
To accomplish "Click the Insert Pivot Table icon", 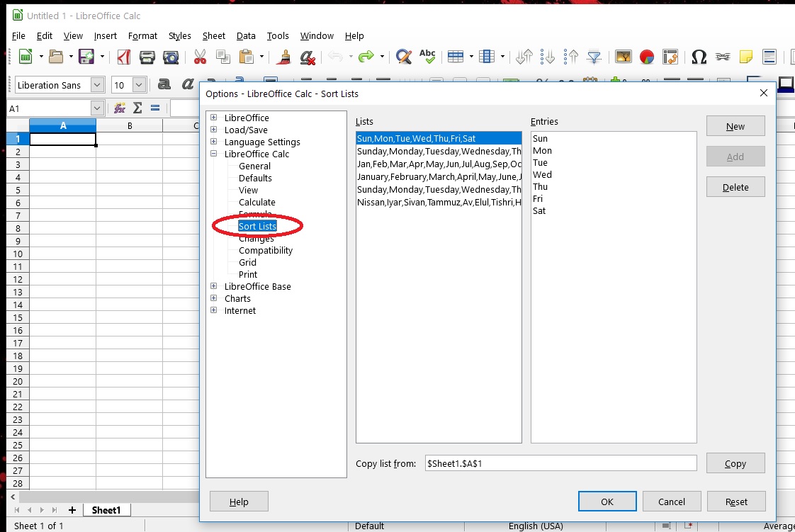I will 670,57.
